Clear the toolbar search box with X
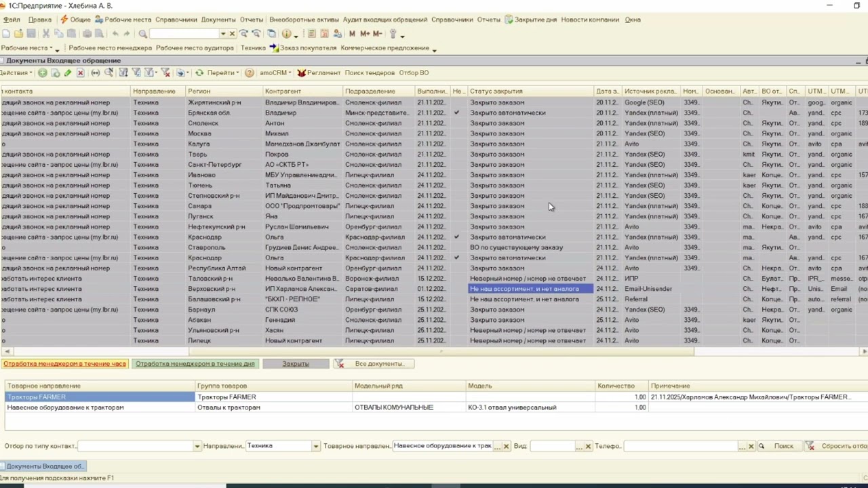The height and width of the screenshot is (488, 868). [232, 34]
